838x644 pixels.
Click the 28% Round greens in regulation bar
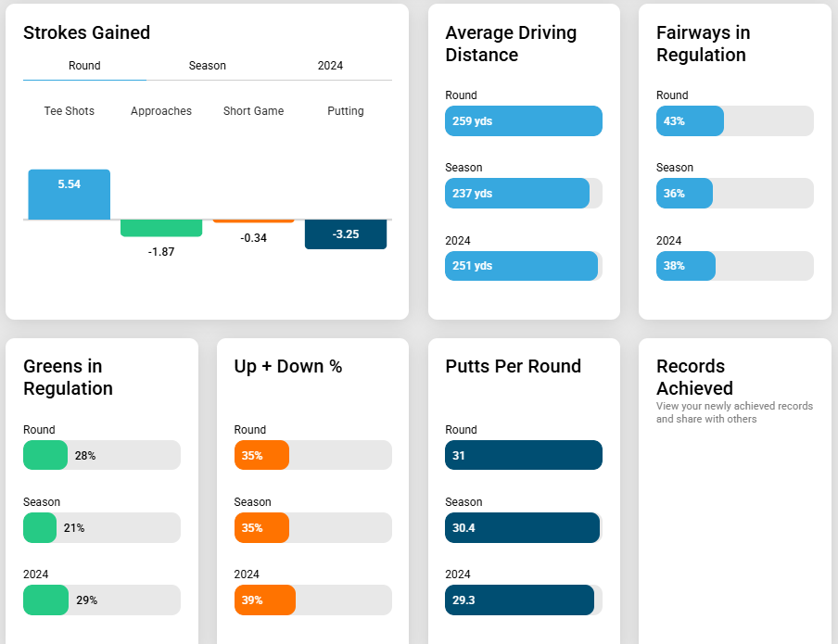pyautogui.click(x=45, y=456)
